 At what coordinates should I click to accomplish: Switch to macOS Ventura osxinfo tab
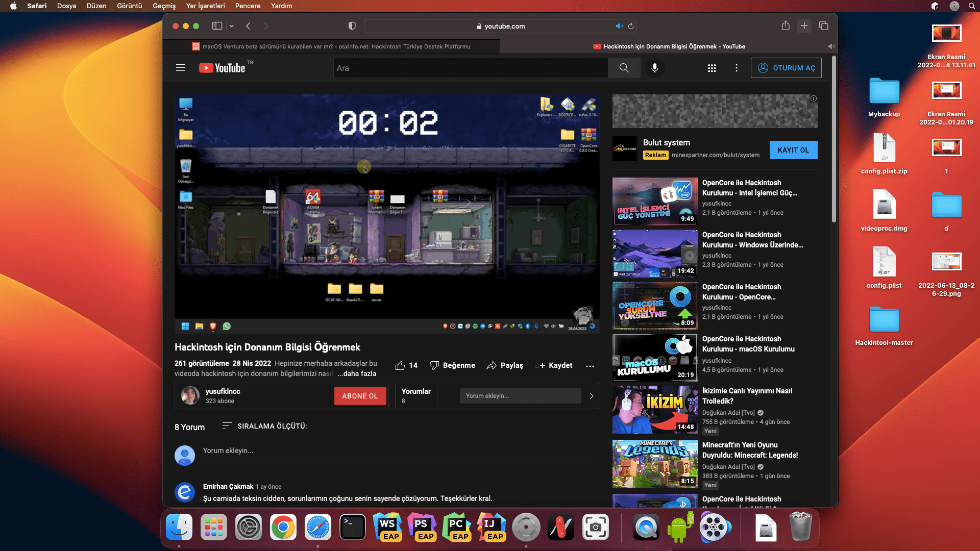331,46
